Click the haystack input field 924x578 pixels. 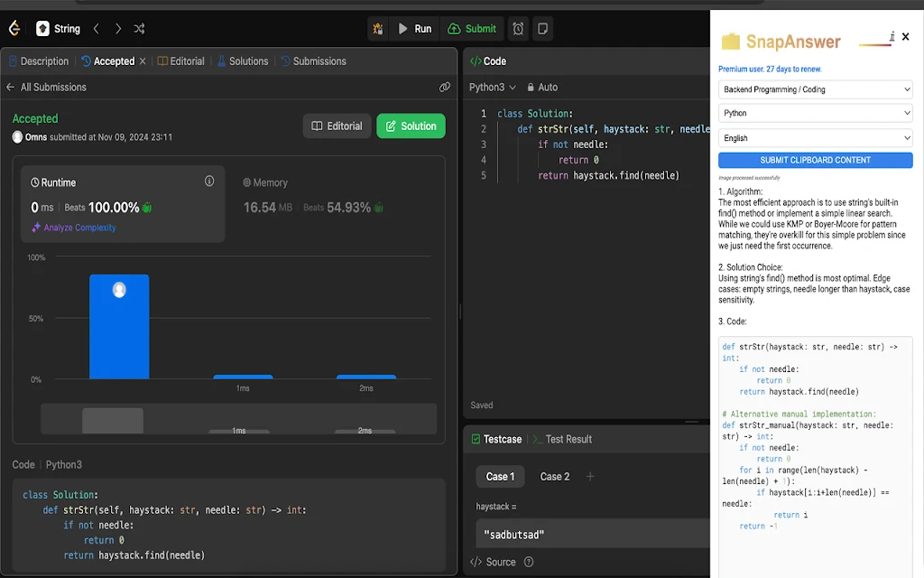coord(591,535)
